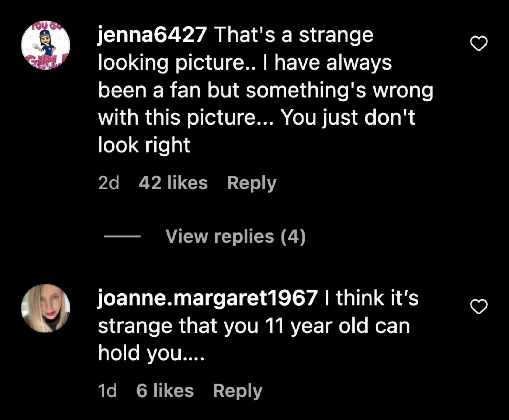This screenshot has height=420, width=509.
Task: Reply to jenna6427's comment
Action: pos(252,183)
